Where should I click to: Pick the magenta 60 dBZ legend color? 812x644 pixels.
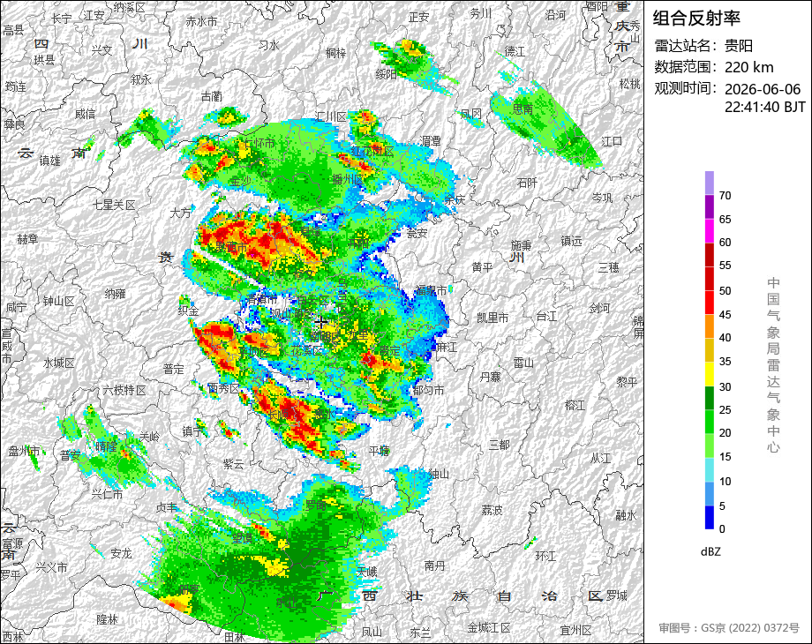[x=709, y=230]
